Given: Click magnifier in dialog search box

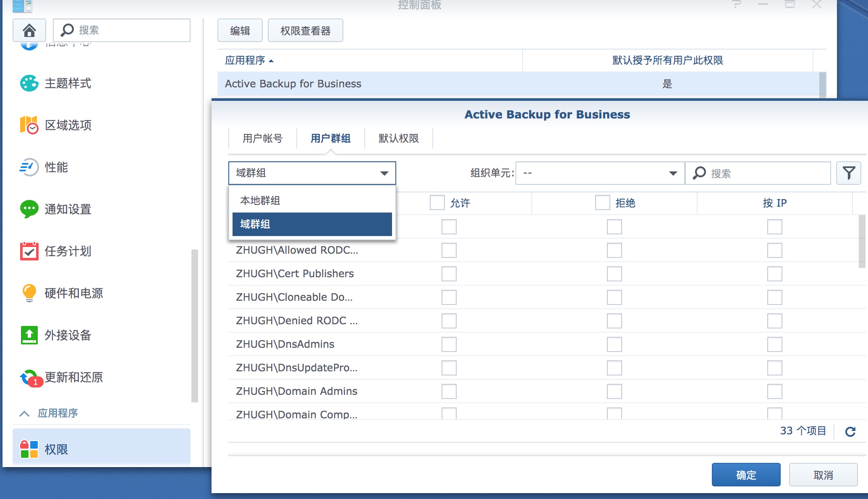Looking at the screenshot, I should click(x=699, y=173).
